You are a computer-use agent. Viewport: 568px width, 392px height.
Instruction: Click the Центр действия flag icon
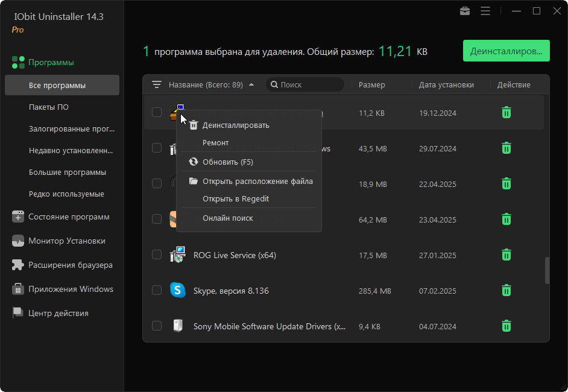[17, 313]
